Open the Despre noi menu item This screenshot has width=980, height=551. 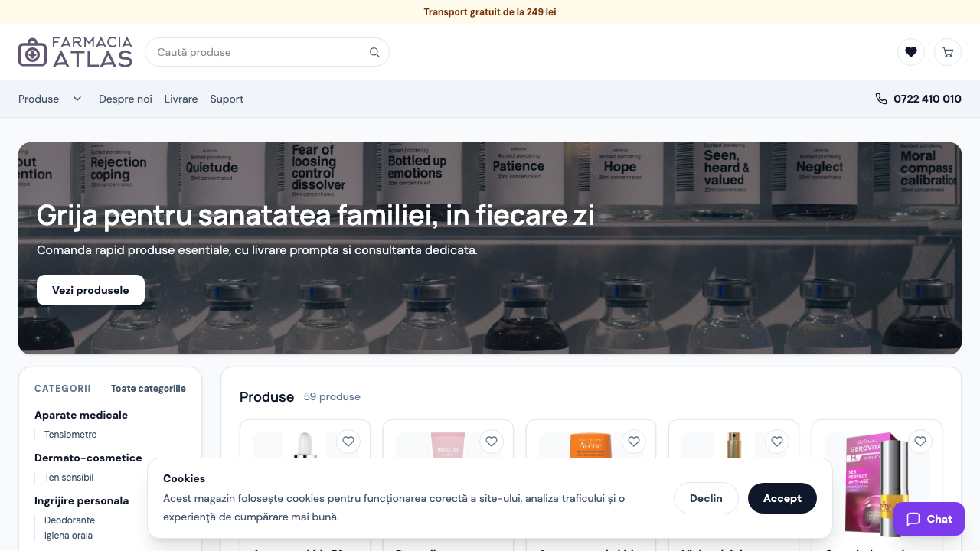point(126,99)
